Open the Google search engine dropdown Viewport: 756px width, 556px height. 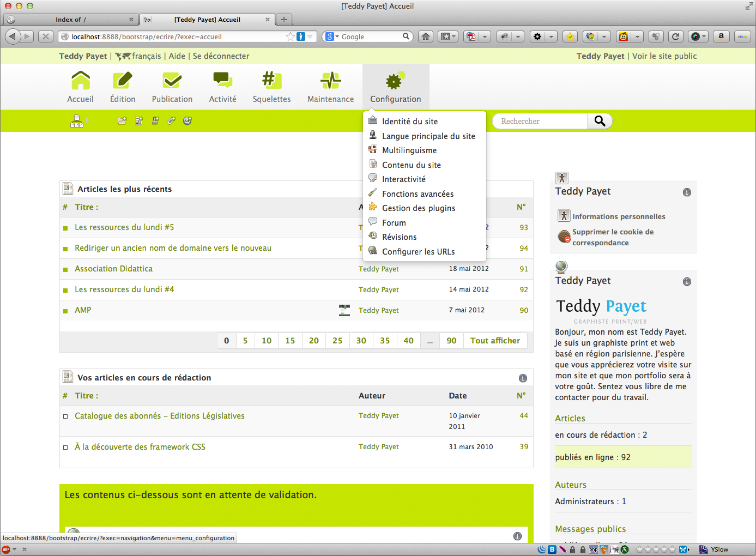(331, 37)
